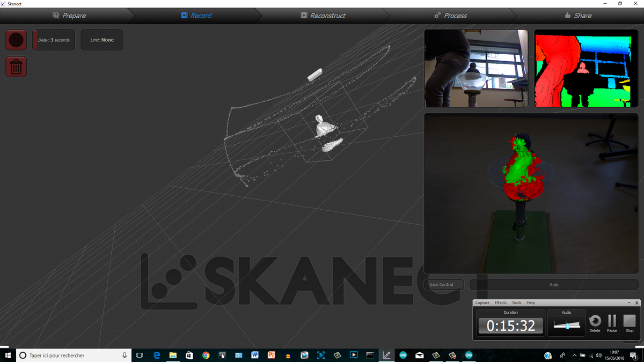Toggle the Limit None setting
This screenshot has width=644, height=362.
point(102,40)
